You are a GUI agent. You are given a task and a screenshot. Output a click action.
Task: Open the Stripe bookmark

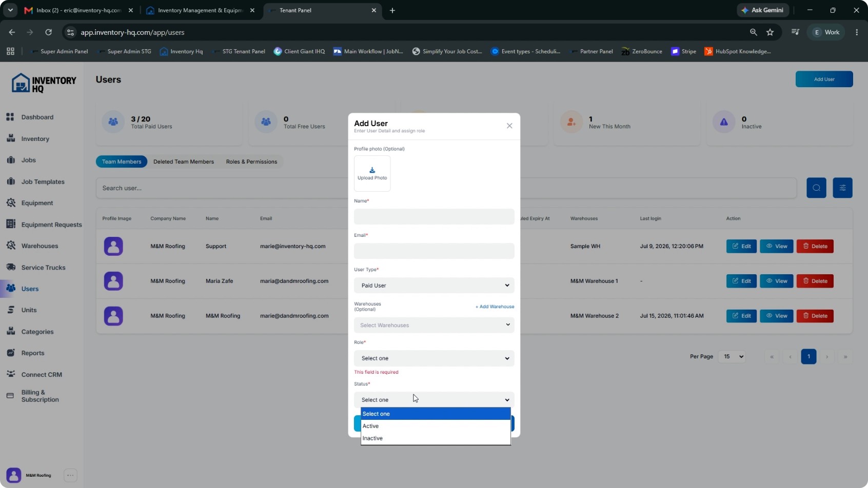683,51
